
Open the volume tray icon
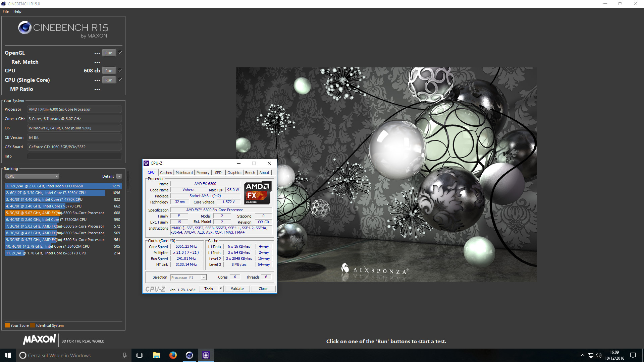pyautogui.click(x=599, y=355)
